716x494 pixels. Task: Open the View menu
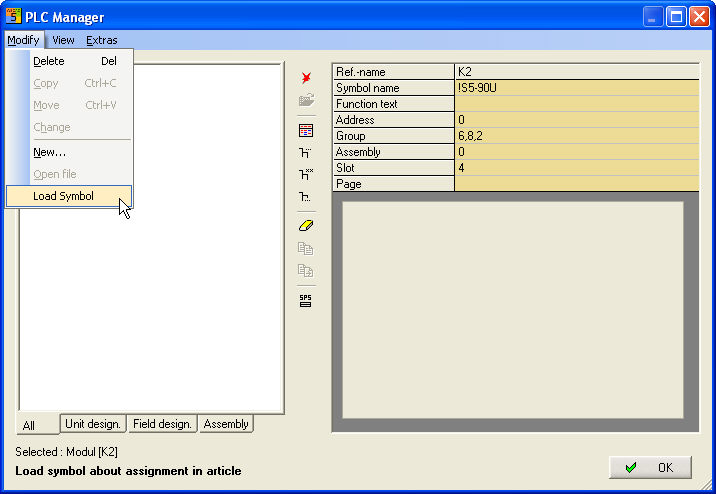(63, 40)
